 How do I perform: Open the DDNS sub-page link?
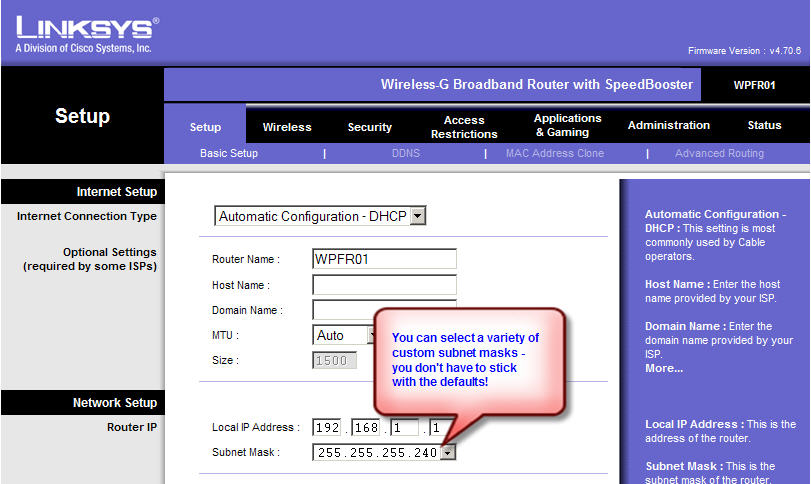pos(405,153)
